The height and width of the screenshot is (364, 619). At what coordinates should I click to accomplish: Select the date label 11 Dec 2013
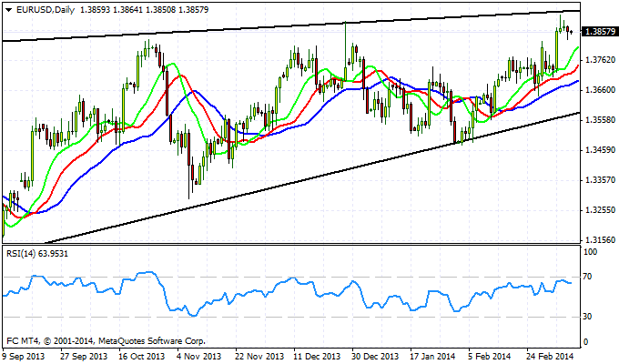[x=318, y=357]
